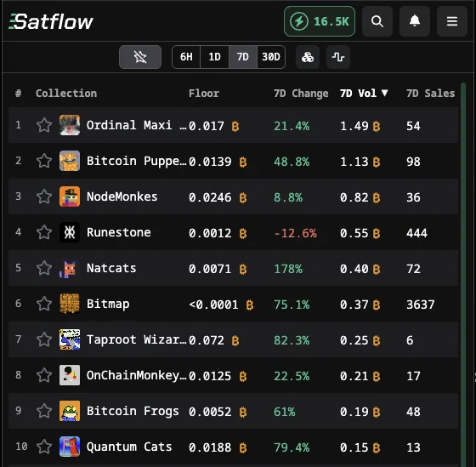
Task: Click the Runestone logo icon
Action: coord(70,232)
